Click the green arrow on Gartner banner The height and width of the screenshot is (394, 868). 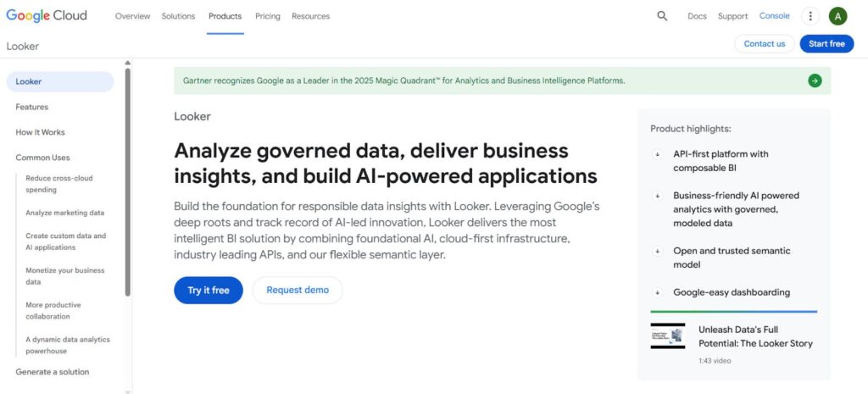pos(815,80)
